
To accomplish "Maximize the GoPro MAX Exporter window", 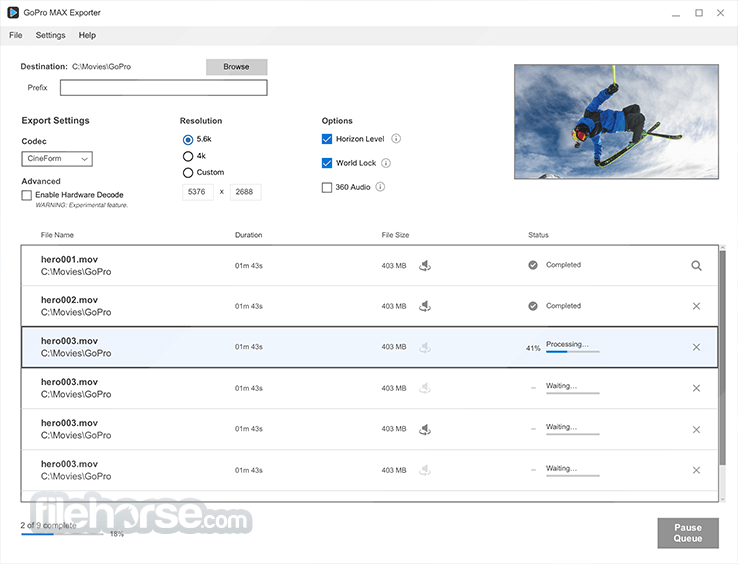I will point(699,13).
